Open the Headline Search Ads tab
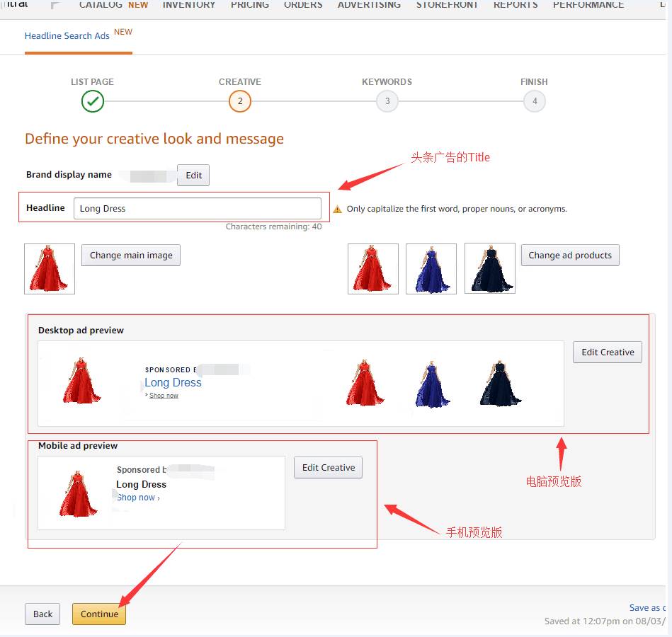 click(67, 35)
